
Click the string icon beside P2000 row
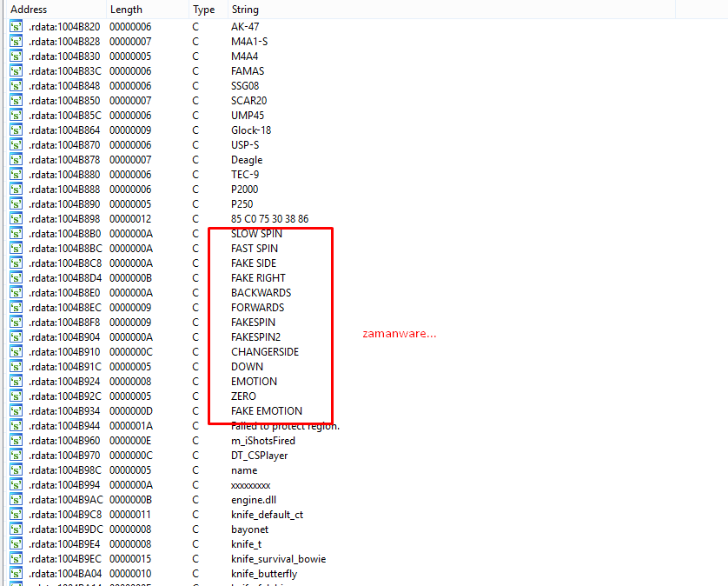16,190
